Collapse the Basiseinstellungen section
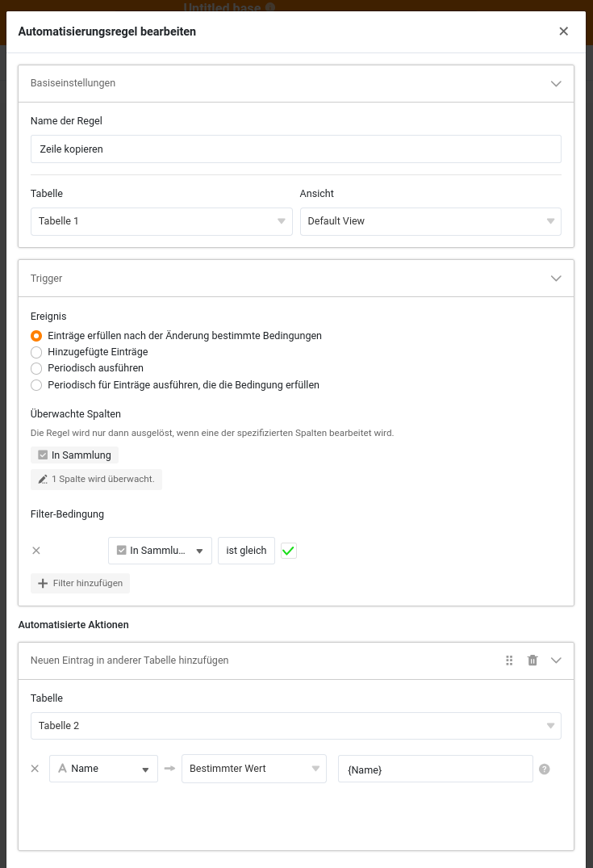 [x=555, y=83]
